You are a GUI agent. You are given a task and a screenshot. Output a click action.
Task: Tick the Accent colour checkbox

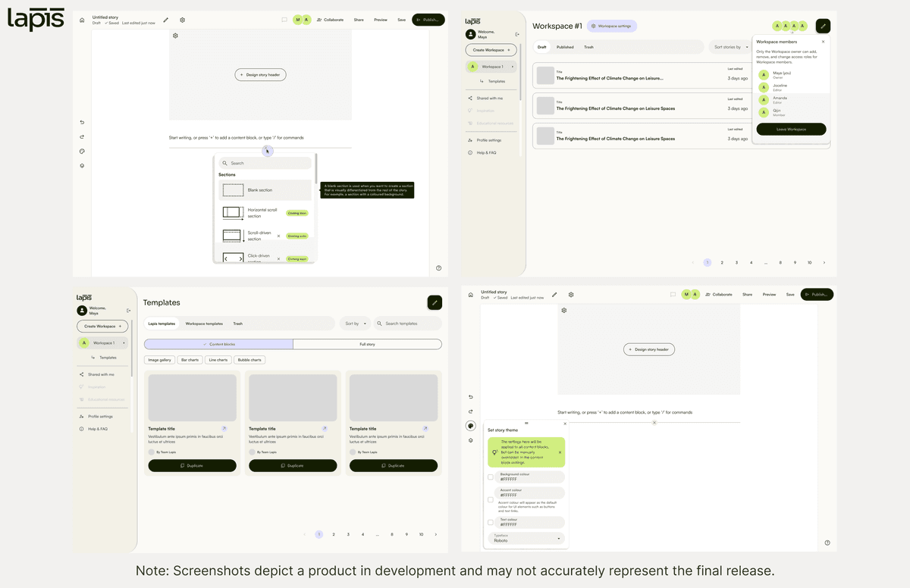coord(491,500)
